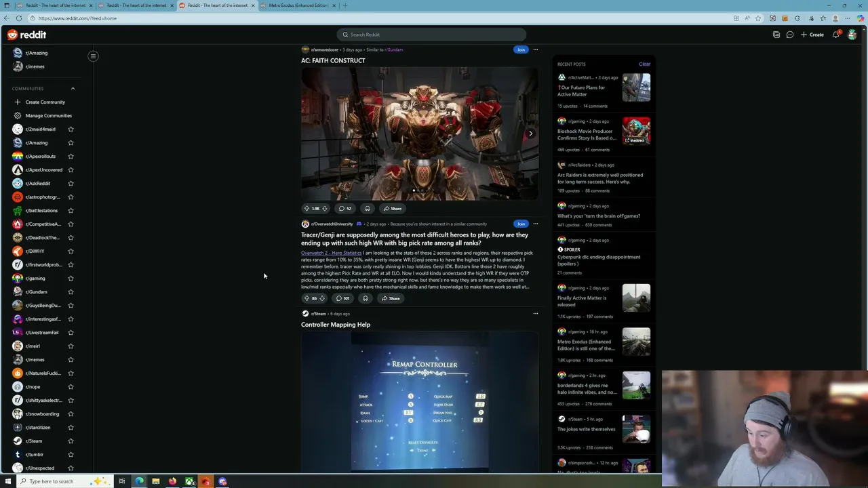This screenshot has width=868, height=488.
Task: Open File Explorer from the taskbar
Action: (x=156, y=481)
